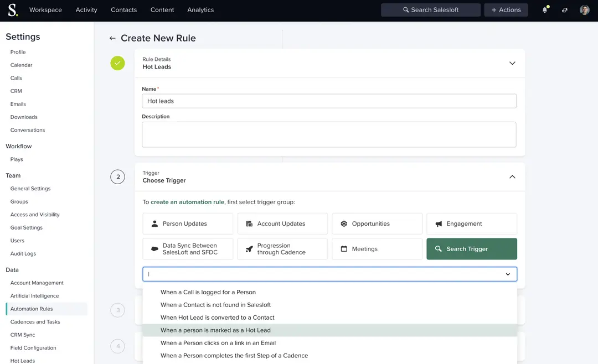Choose When a Person completes the first Step
Viewport: 598px width, 364px height.
pos(329,356)
